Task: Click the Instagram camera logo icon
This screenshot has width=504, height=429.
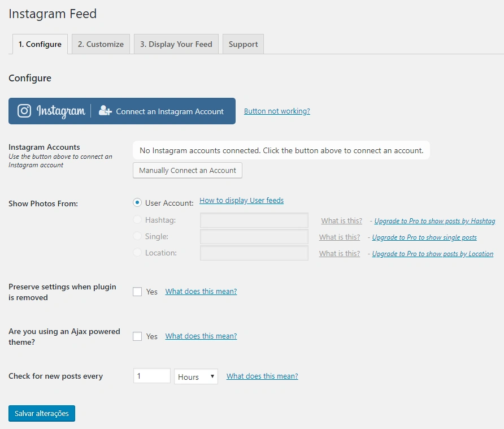Action: [24, 111]
